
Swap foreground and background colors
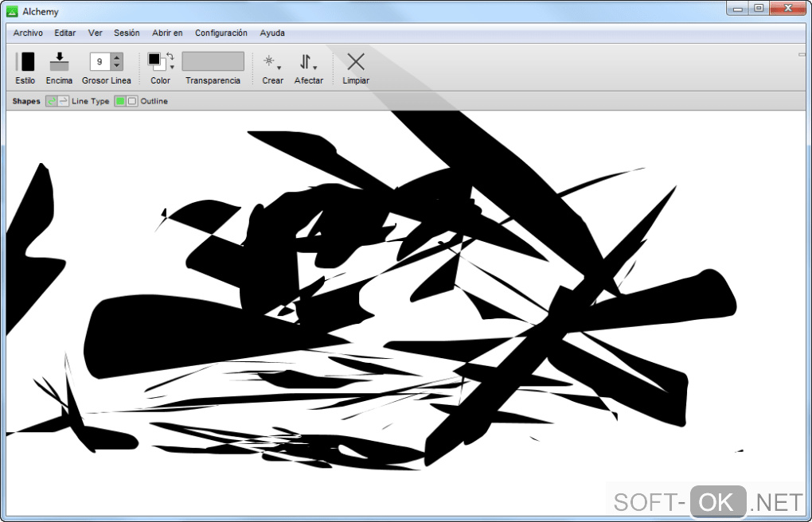pos(170,56)
